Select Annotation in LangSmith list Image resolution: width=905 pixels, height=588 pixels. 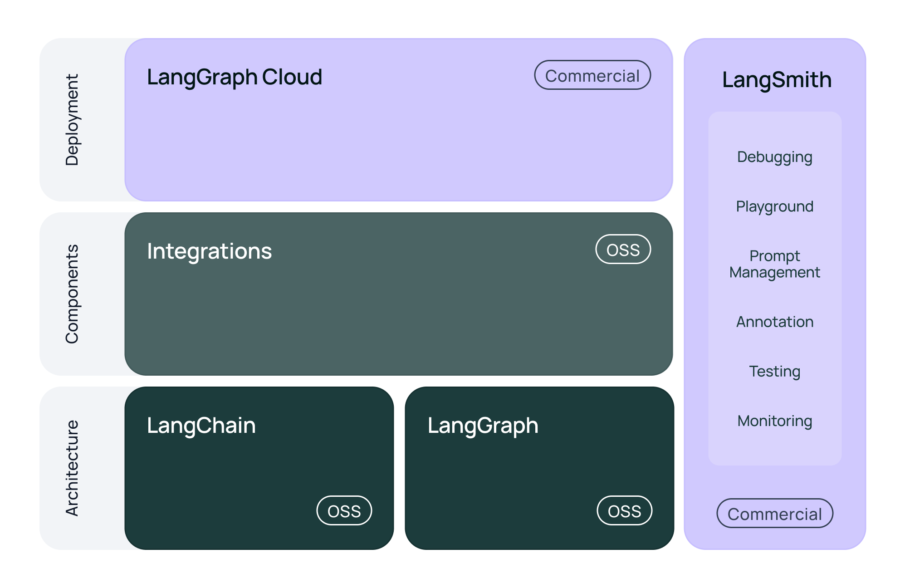click(775, 322)
